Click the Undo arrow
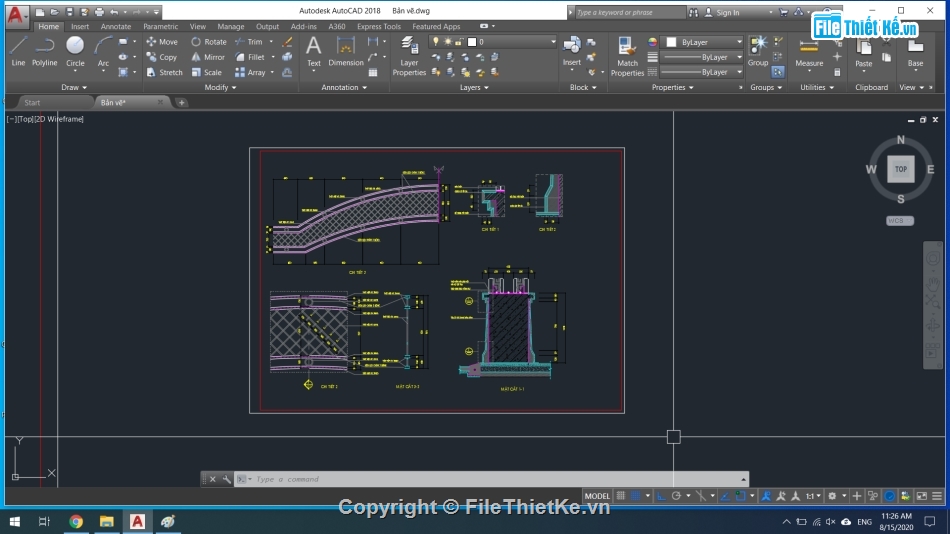The width and height of the screenshot is (950, 534). 114,12
